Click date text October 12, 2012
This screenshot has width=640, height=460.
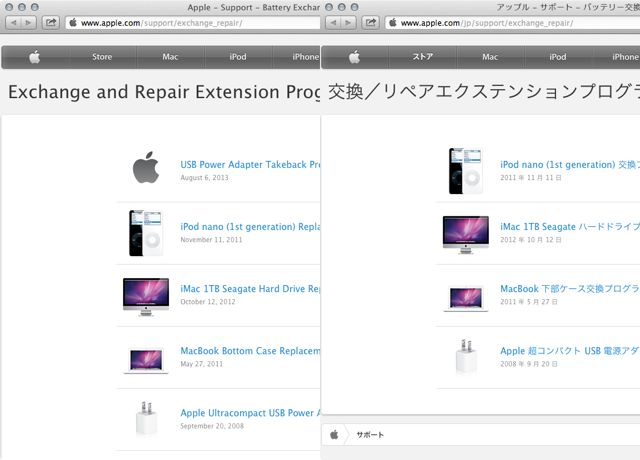pos(208,302)
